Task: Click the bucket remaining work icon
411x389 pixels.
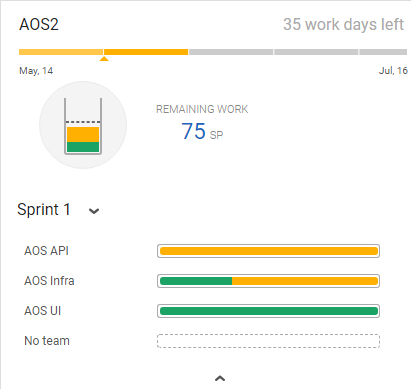Action: tap(83, 125)
